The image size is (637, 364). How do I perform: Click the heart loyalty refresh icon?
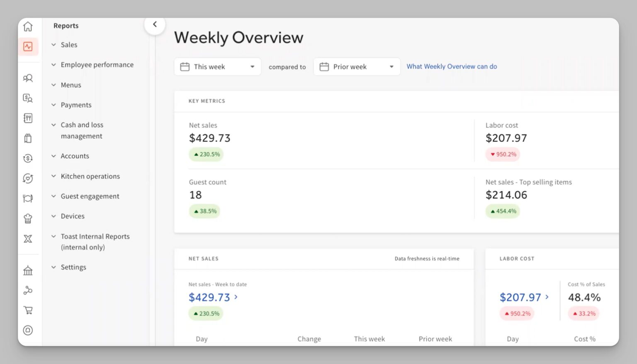tap(28, 178)
